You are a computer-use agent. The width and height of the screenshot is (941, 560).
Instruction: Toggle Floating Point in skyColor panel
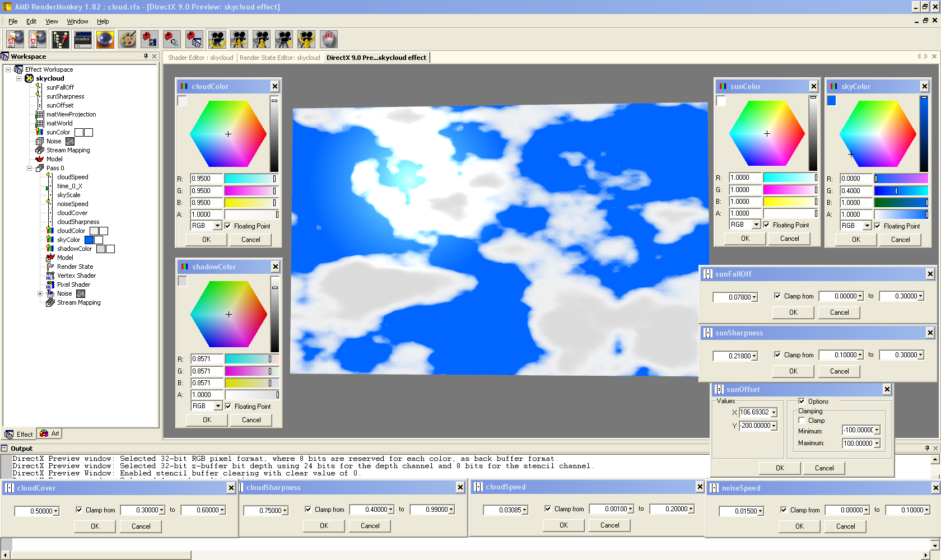coord(877,226)
